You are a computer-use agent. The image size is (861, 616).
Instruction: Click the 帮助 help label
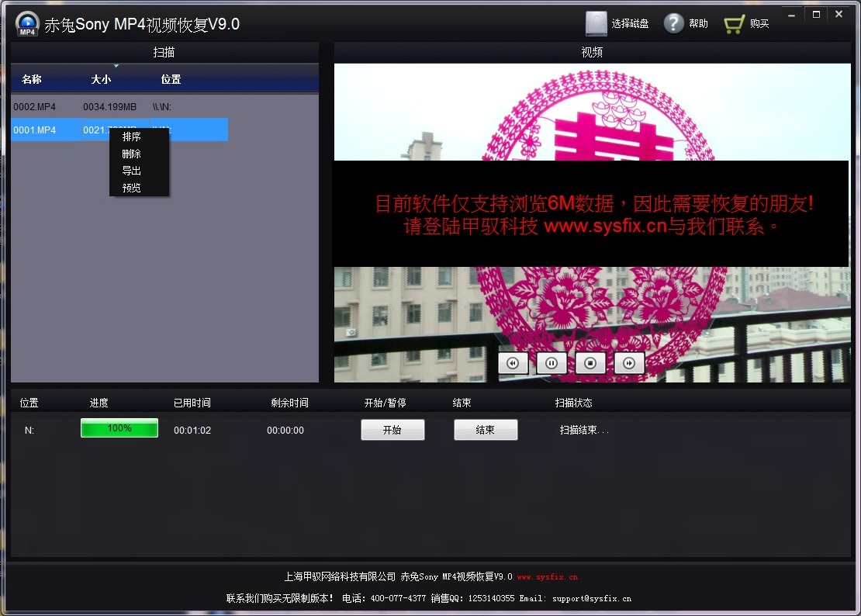tap(698, 23)
